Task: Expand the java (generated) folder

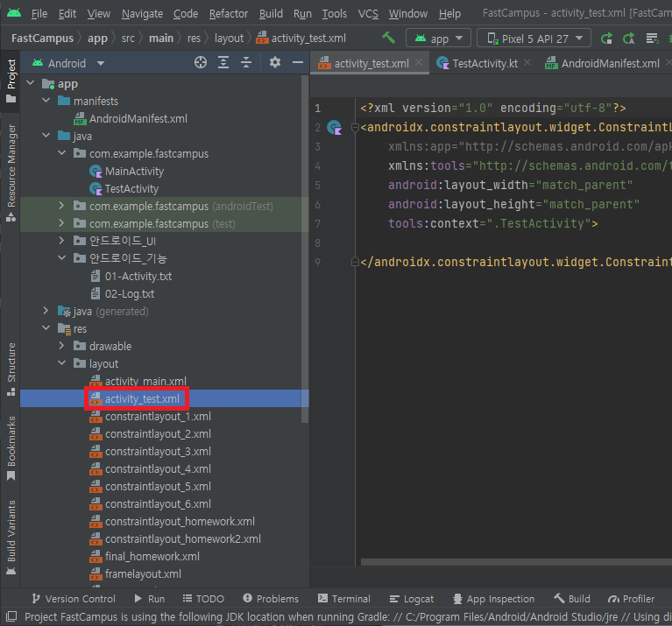Action: 46,311
